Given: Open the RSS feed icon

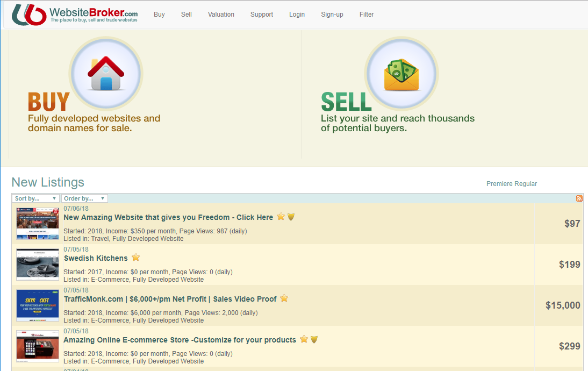Looking at the screenshot, I should click(579, 198).
